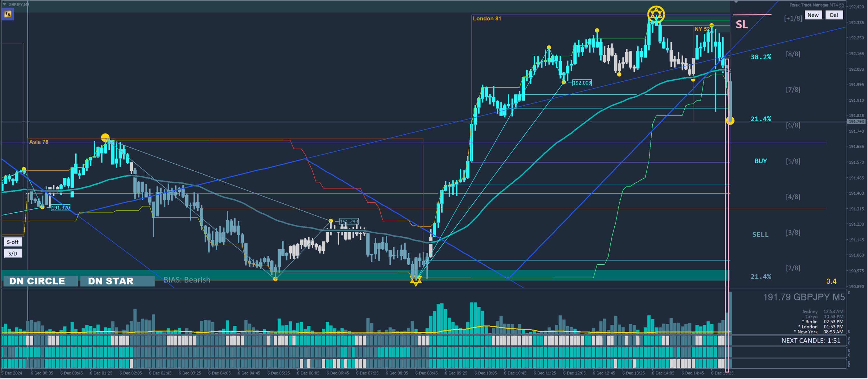
Task: Select the London 81 session box label
Action: [x=487, y=18]
